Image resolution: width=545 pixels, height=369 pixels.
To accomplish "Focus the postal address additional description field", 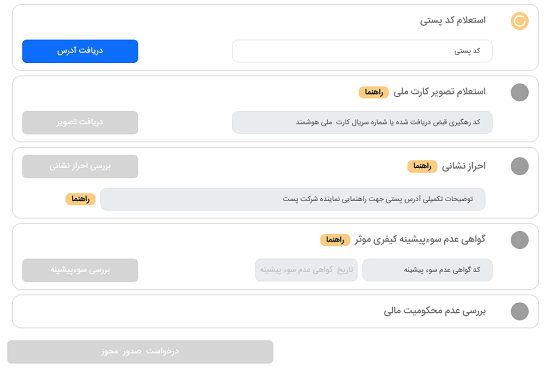I will pos(293,199).
